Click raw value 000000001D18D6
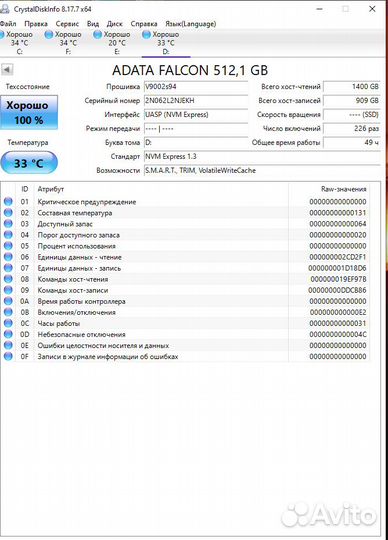The image size is (388, 540). [337, 268]
